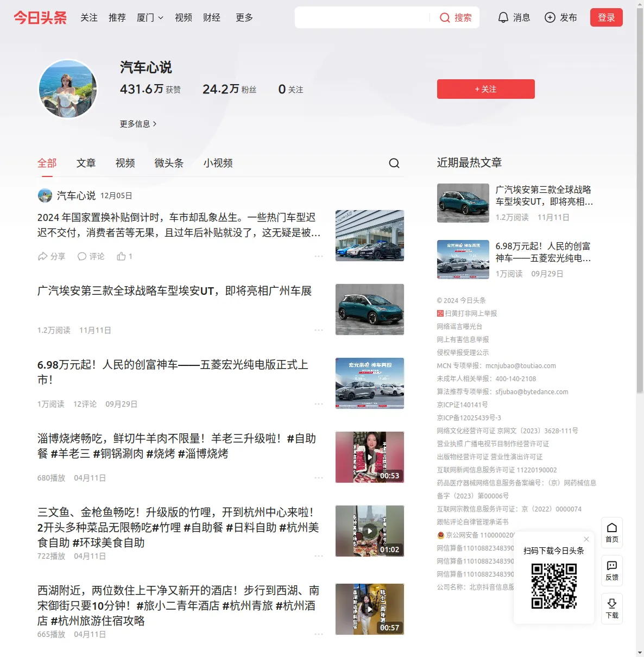The width and height of the screenshot is (644, 657).
Task: Open more options for 埃安UT article
Action: tap(319, 330)
